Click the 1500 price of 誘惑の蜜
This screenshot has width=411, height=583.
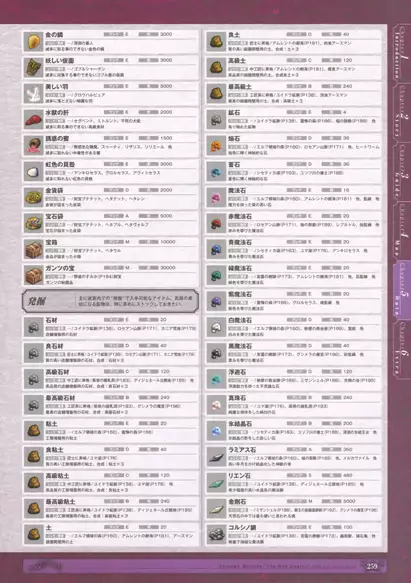point(166,138)
